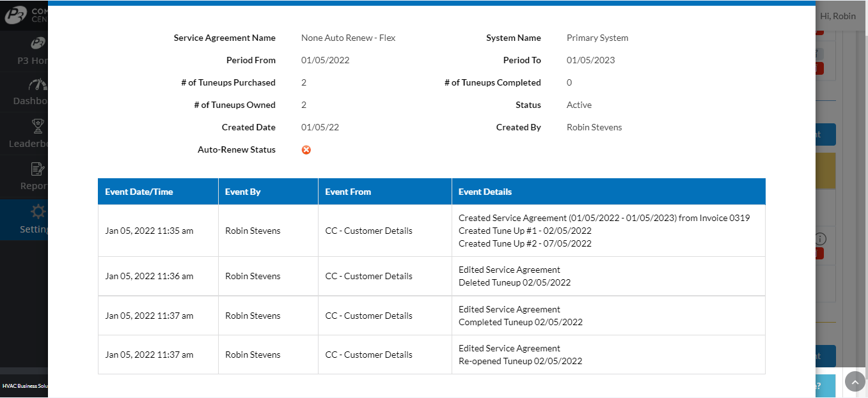Open the Dashboard gauge icon
868x398 pixels.
(x=38, y=85)
